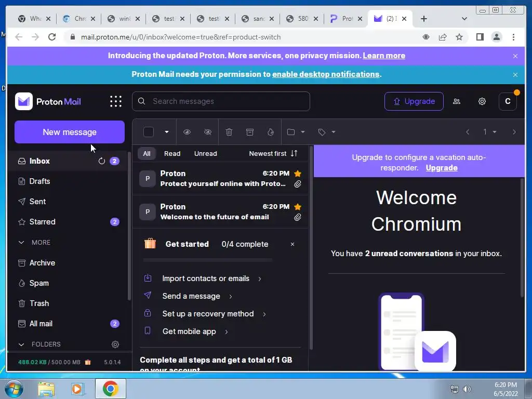Mark as unread with crossed-eye icon

click(x=208, y=132)
